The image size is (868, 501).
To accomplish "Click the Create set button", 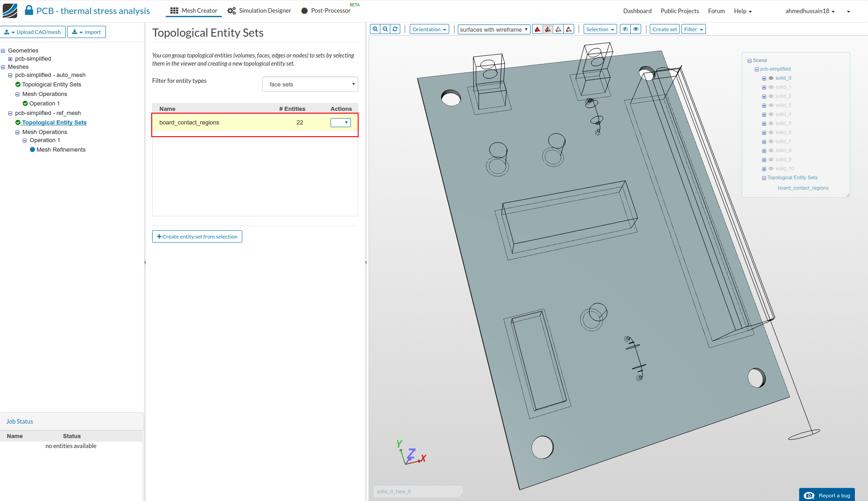I will [x=665, y=29].
